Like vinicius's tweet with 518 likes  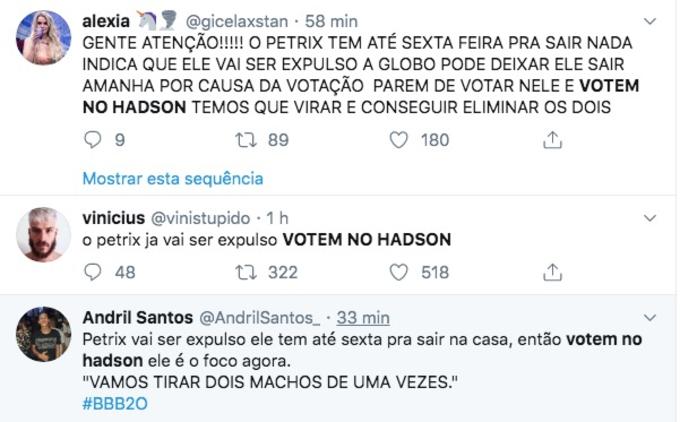pos(401,271)
